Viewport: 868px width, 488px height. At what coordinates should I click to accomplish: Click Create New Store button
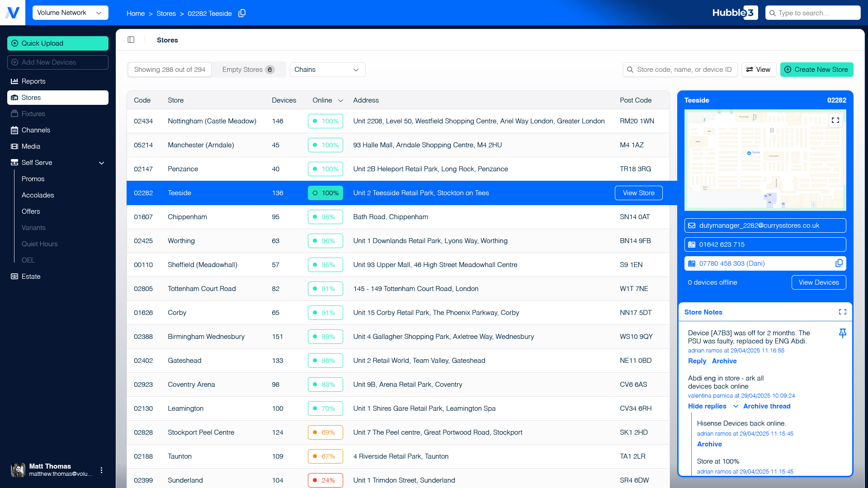(816, 70)
